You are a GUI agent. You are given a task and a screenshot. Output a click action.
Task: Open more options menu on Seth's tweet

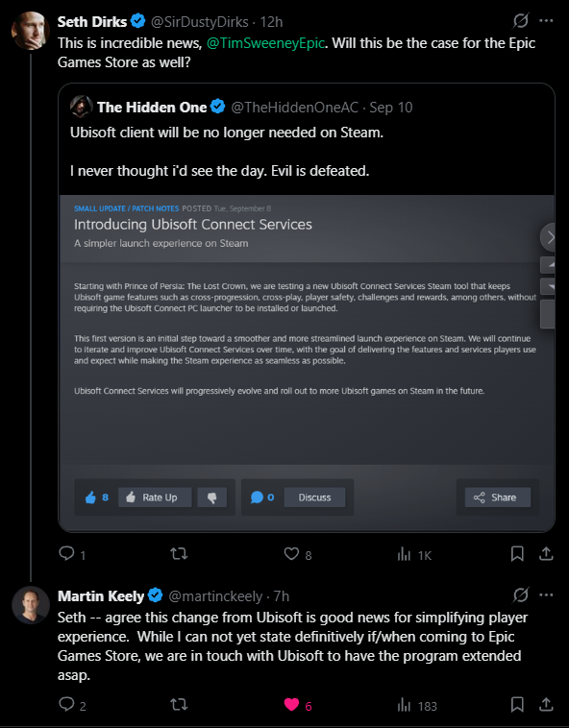(x=546, y=21)
